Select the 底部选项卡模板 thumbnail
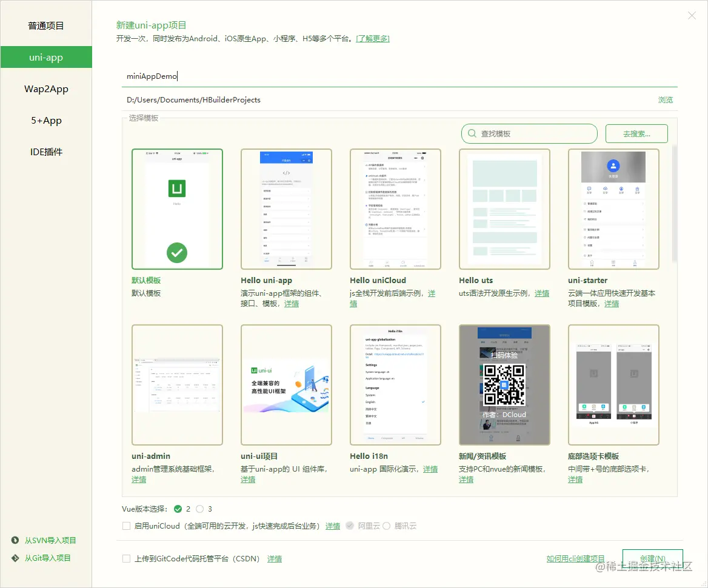Screen dimensions: 708x588 pos(613,385)
